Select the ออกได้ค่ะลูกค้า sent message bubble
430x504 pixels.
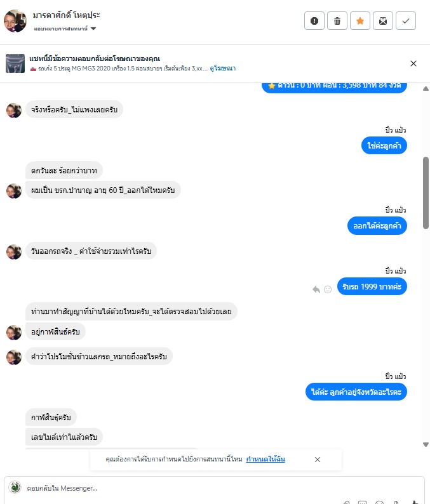click(377, 226)
